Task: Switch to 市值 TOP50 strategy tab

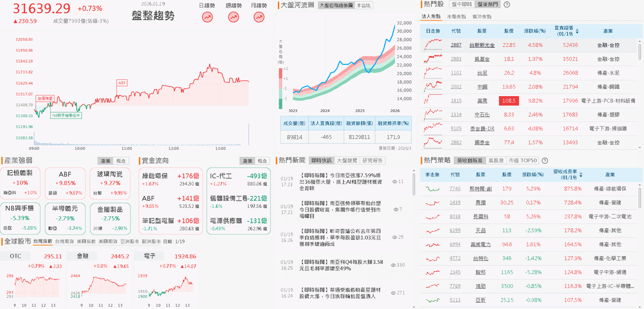Action: (522, 161)
